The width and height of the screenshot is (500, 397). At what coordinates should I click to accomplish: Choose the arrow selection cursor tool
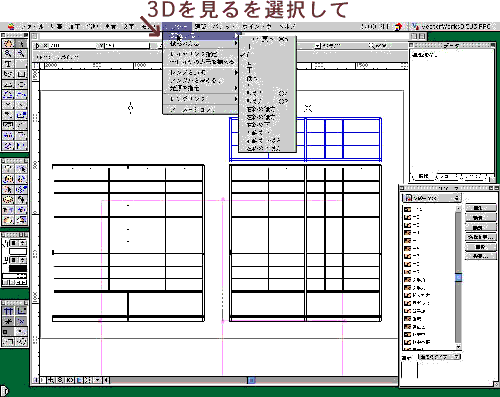click(x=21, y=43)
